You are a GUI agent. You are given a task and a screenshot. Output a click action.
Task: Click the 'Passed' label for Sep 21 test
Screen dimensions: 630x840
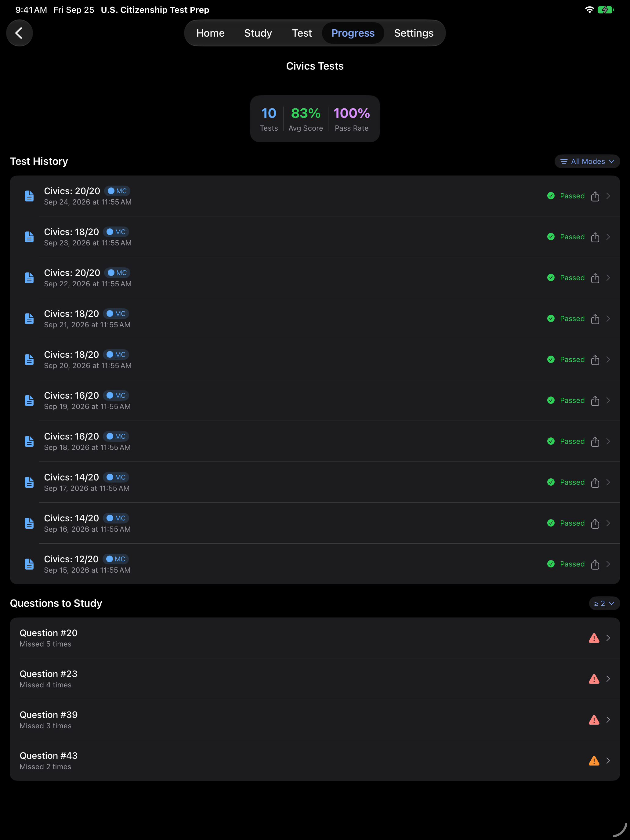[572, 319]
